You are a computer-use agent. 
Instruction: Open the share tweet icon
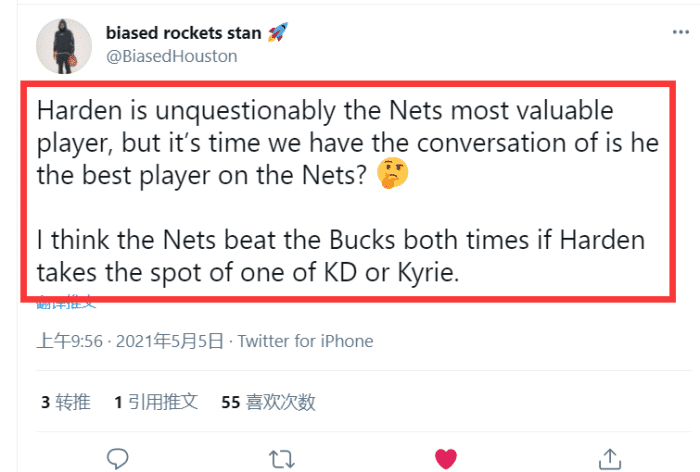point(609,458)
